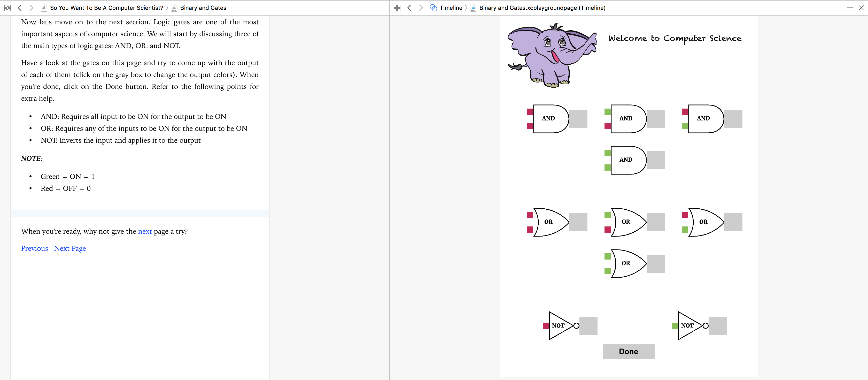Screen dimensions: 868x380
Task: Go forward in left editor history
Action: pyautogui.click(x=31, y=8)
